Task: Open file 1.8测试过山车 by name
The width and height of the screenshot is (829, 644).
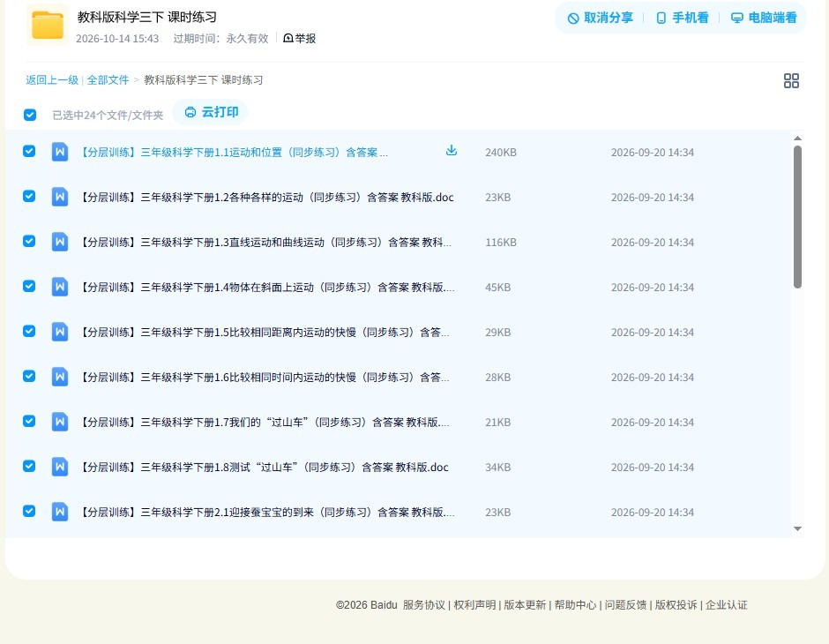Action: pyautogui.click(x=264, y=467)
